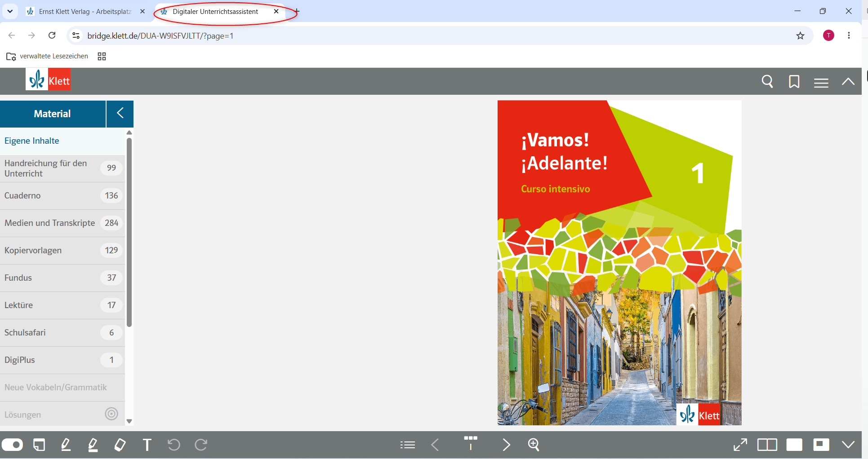Open the Schulsafari category
Screen dimensions: 868x459
click(x=62, y=333)
